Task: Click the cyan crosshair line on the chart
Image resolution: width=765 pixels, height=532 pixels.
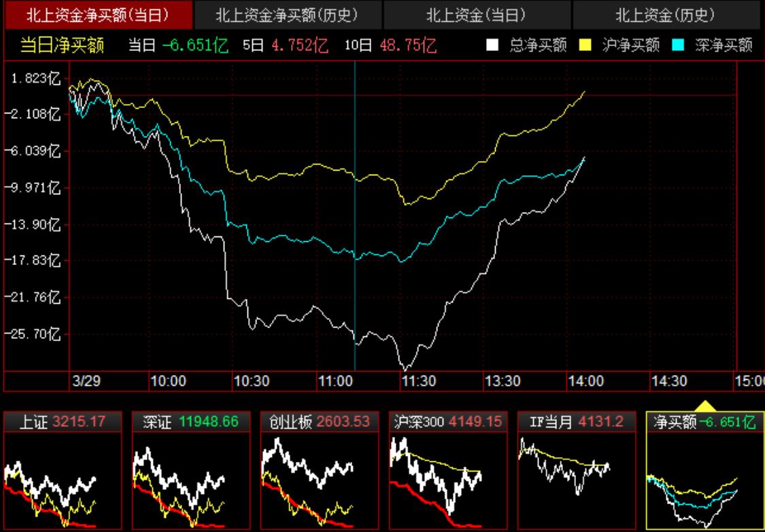Action: 356,217
